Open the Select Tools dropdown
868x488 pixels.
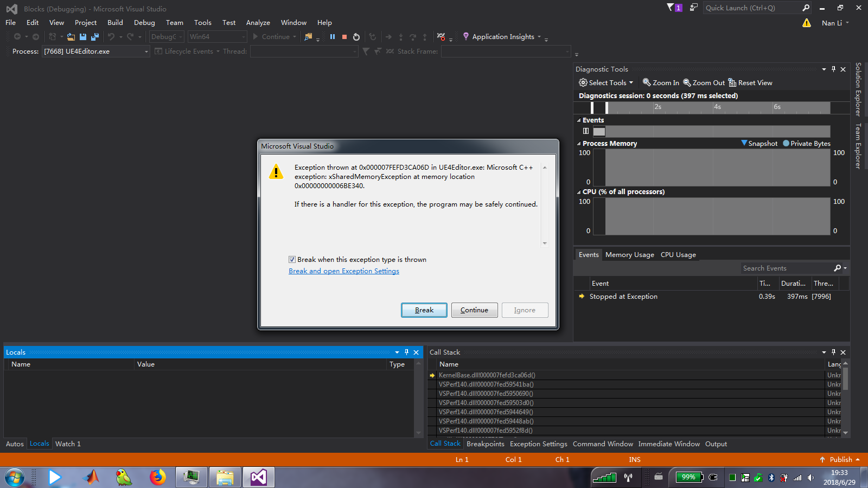tap(606, 82)
